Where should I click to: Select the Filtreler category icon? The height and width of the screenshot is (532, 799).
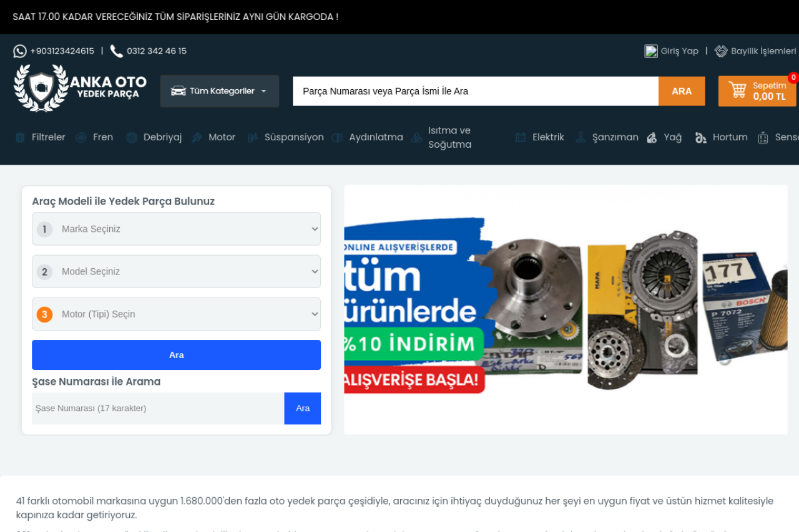point(20,138)
